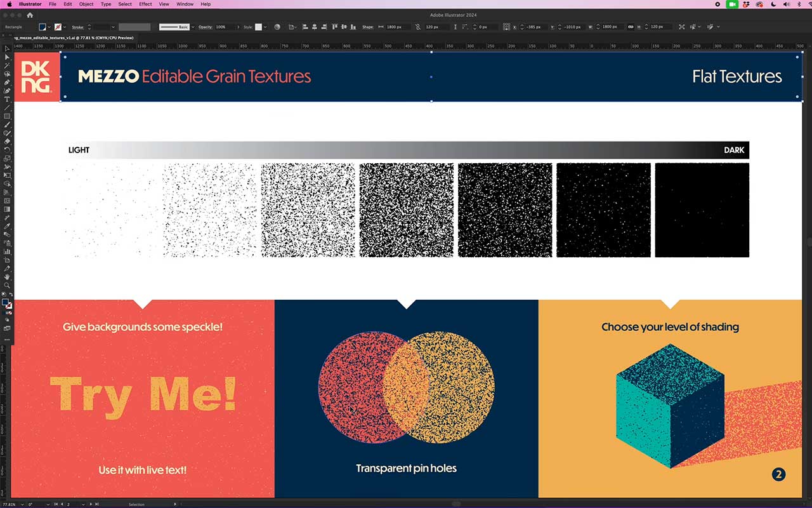Open the fill color dropdown
This screenshot has height=508, width=812.
[x=49, y=27]
